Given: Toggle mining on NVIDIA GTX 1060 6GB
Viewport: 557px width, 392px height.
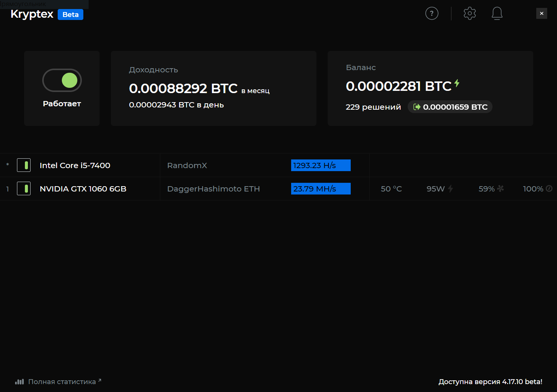Looking at the screenshot, I should [x=24, y=188].
